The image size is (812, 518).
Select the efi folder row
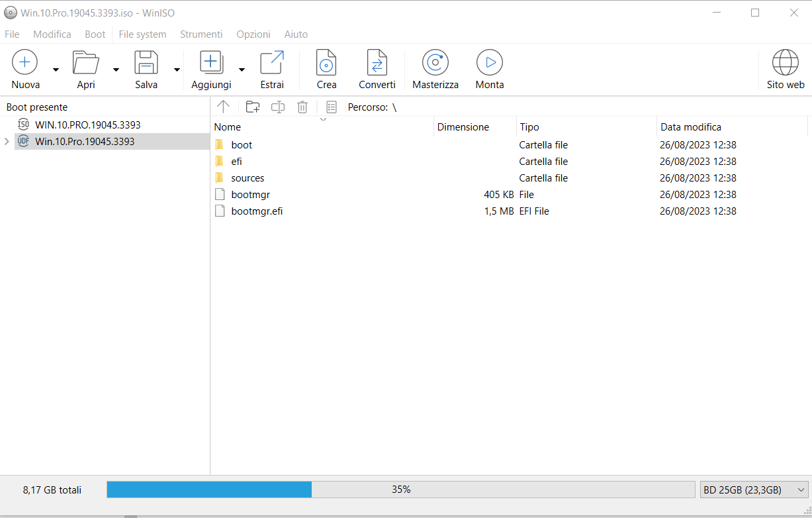[x=510, y=162]
